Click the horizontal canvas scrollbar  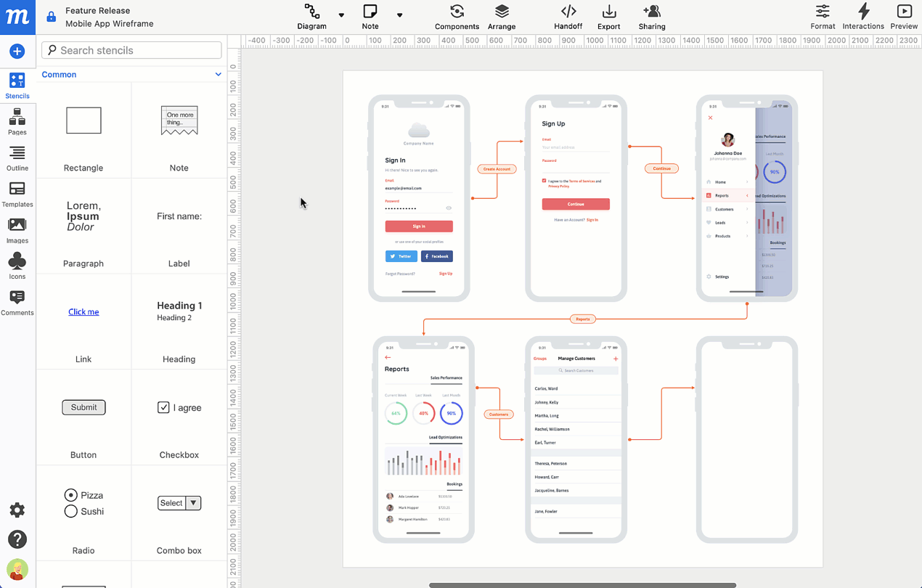click(x=582, y=584)
